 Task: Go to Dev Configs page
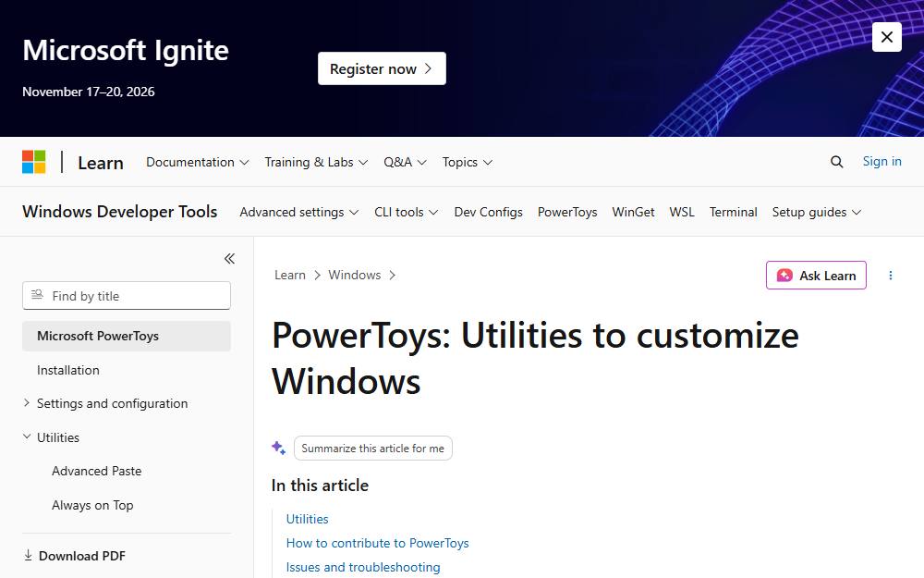coord(488,213)
